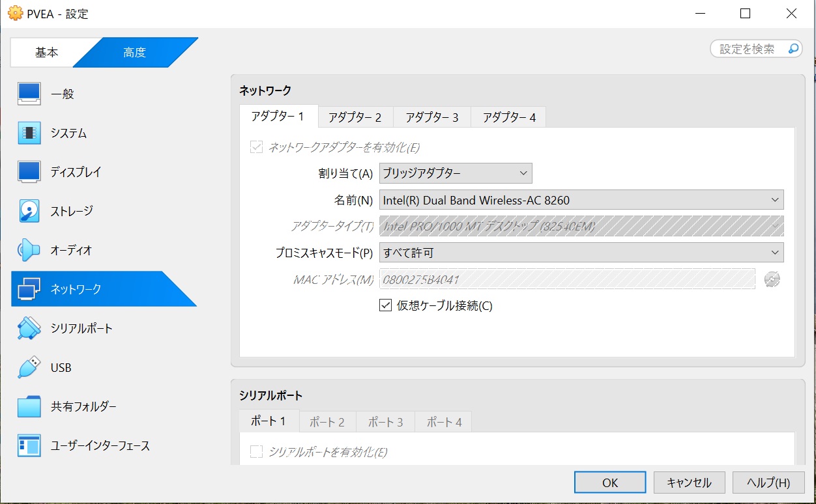The width and height of the screenshot is (816, 504).
Task: Open the 共有フォルダー (Shared Folders) folder icon
Action: coord(29,407)
